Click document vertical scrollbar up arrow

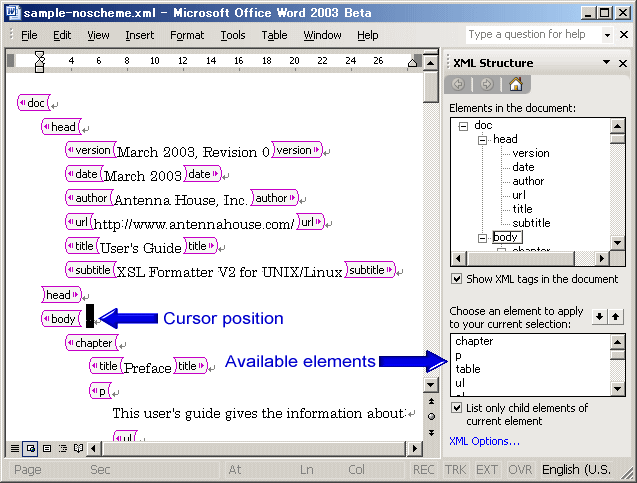[431, 63]
